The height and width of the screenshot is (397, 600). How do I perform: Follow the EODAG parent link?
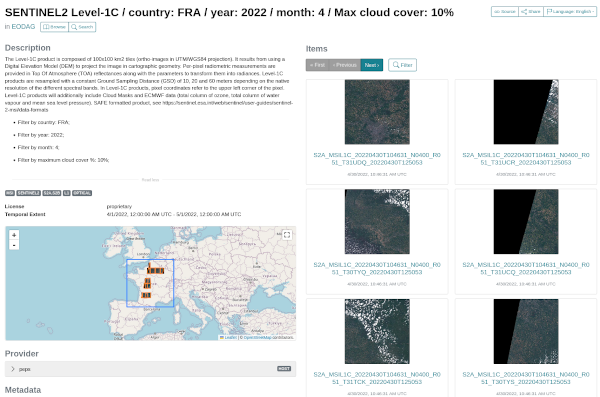click(23, 27)
